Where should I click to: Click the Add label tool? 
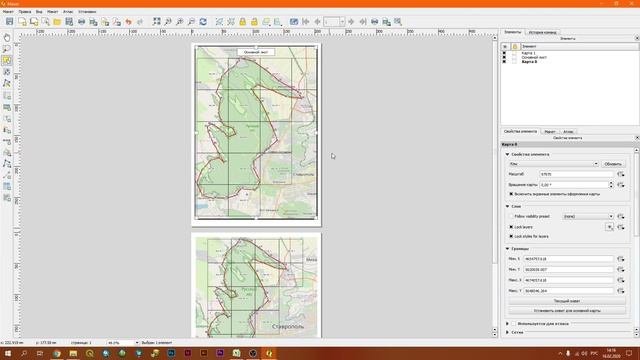click(7, 119)
